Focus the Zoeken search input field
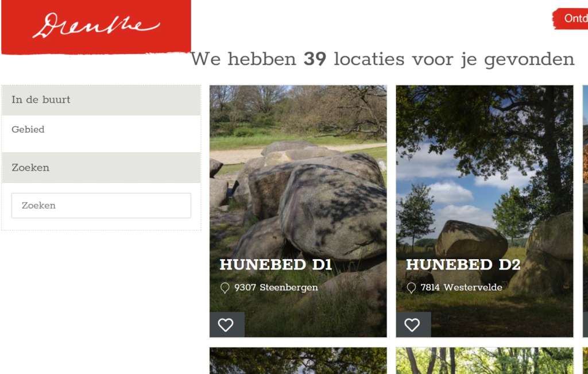 (101, 206)
